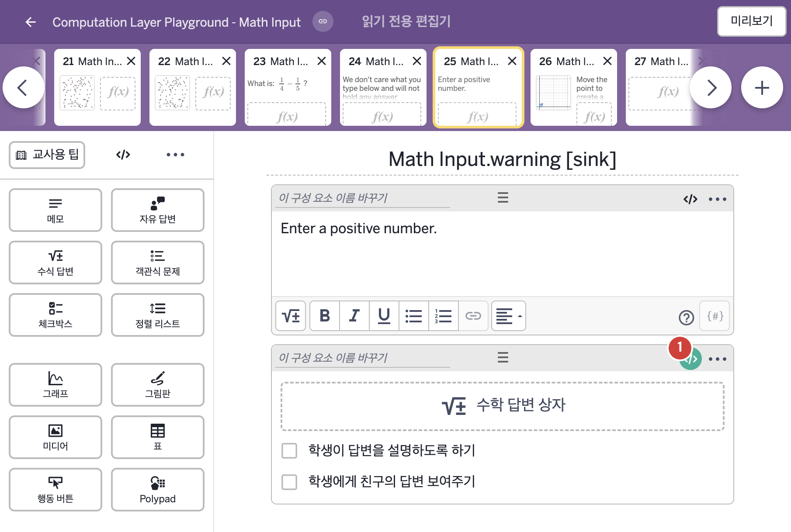Add a 그래프 graph component
The width and height of the screenshot is (791, 532).
pos(56,385)
